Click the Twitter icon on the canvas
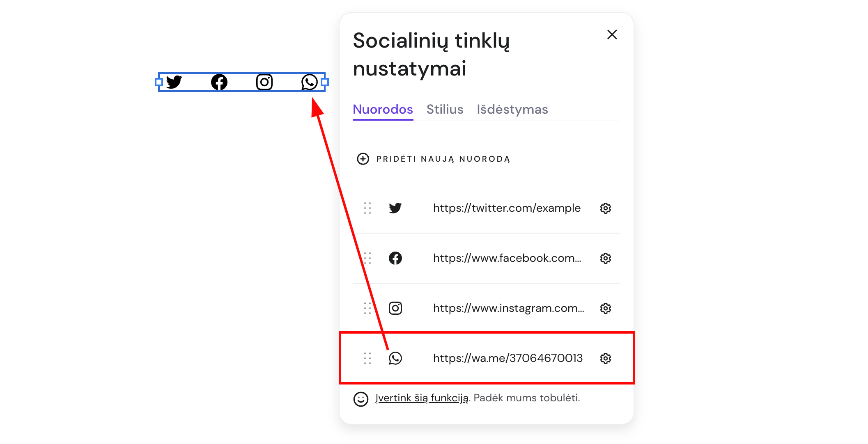Viewport: 868px width, 444px height. 174,82
